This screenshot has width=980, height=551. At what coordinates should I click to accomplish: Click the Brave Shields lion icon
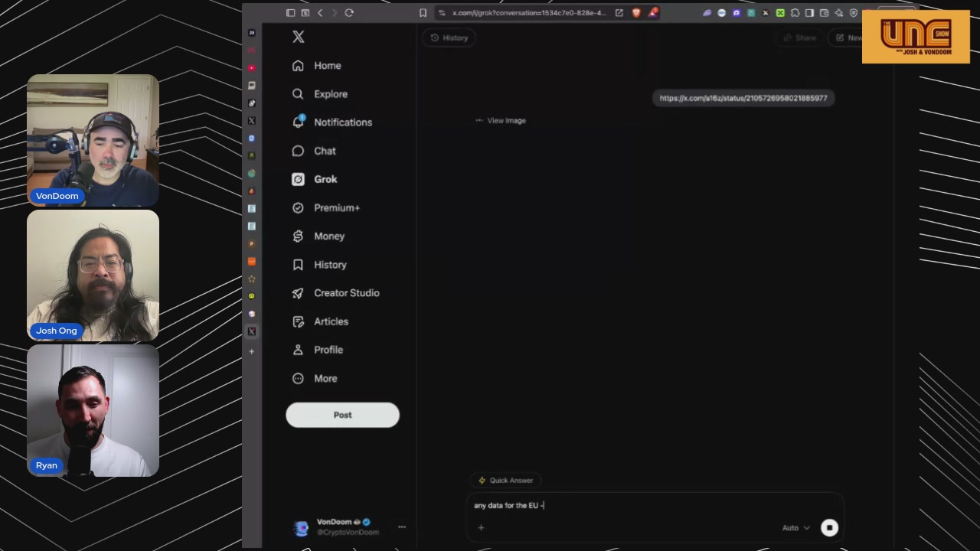click(x=635, y=13)
